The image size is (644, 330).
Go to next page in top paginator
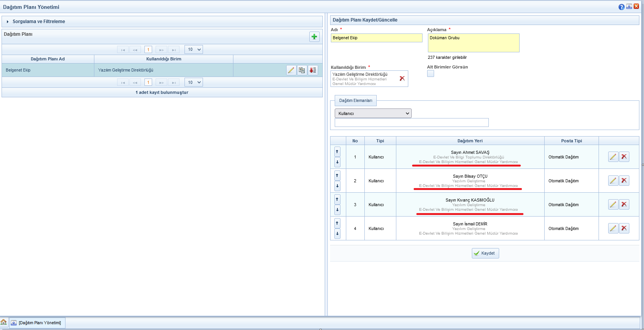click(x=161, y=50)
